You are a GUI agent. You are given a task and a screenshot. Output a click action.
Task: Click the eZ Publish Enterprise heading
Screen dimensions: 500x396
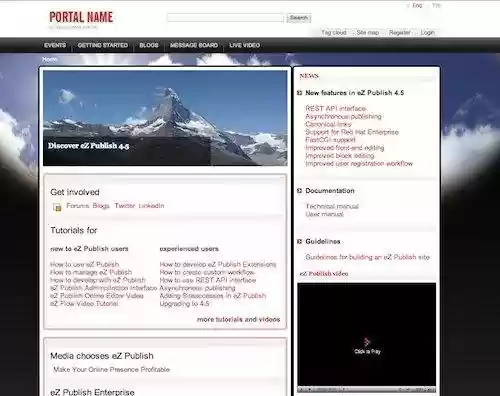tap(92, 392)
